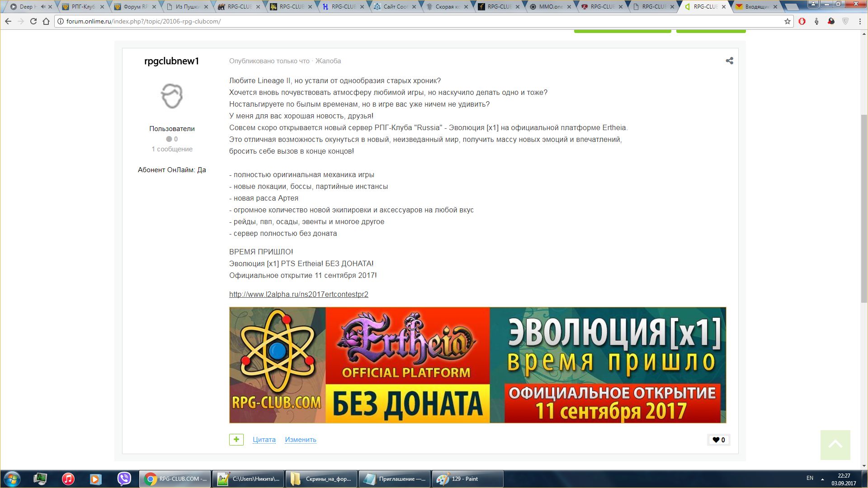Open the Скрины_на_фор folder window

[x=321, y=479]
